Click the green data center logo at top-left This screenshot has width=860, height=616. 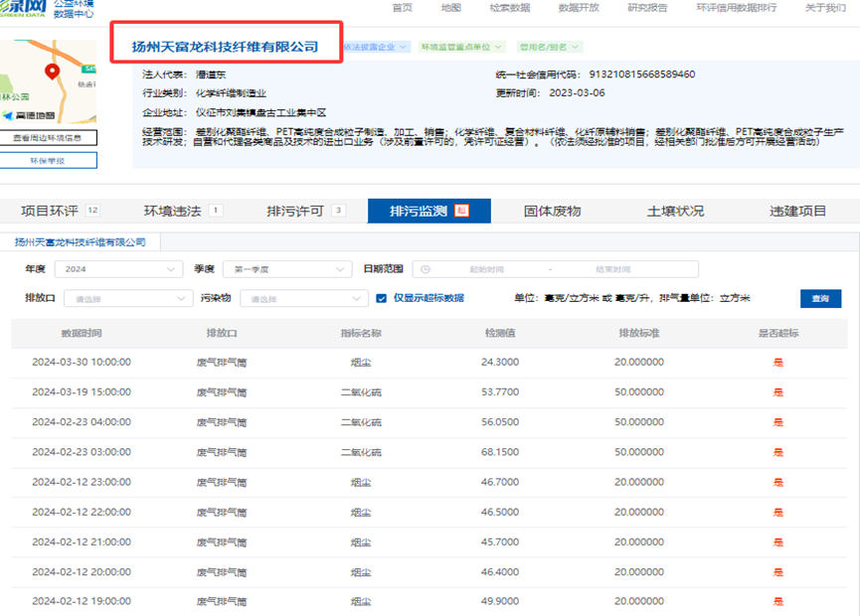coord(47,9)
